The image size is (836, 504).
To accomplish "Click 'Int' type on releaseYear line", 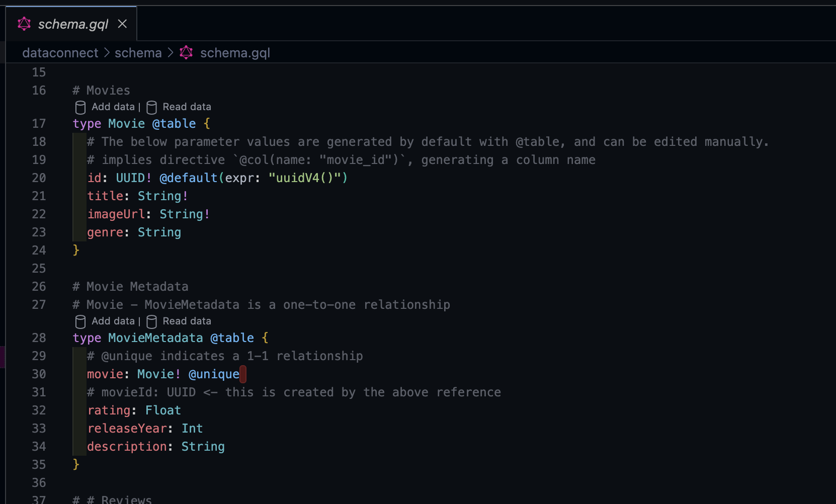I will [192, 429].
